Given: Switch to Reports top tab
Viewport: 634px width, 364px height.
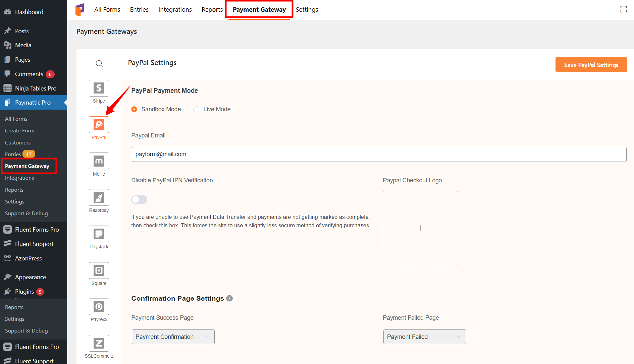Looking at the screenshot, I should coord(212,10).
